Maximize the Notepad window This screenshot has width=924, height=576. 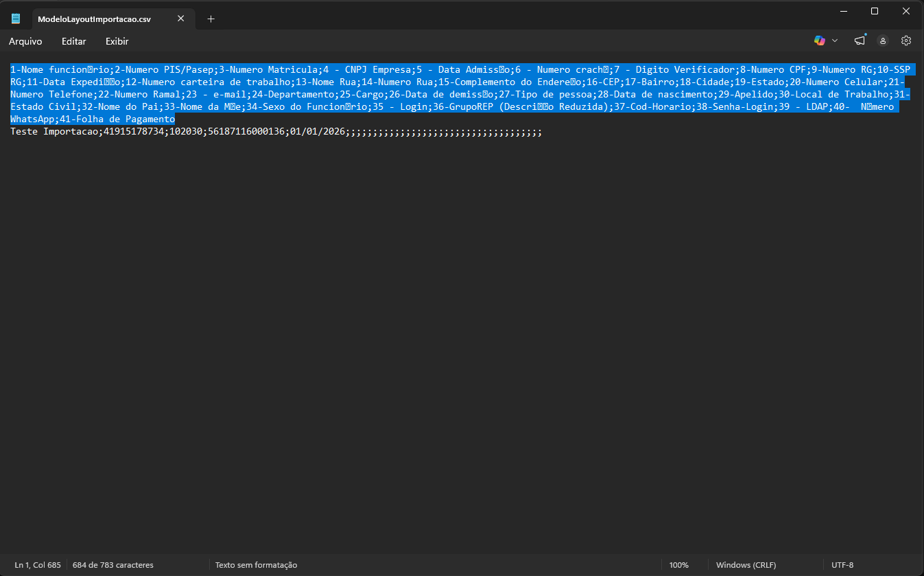(875, 10)
